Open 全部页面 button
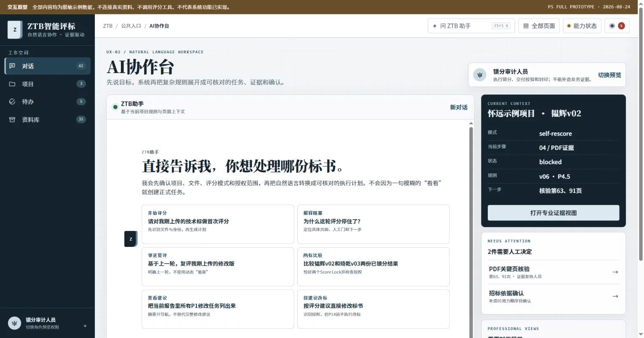644x338 pixels. coord(539,26)
